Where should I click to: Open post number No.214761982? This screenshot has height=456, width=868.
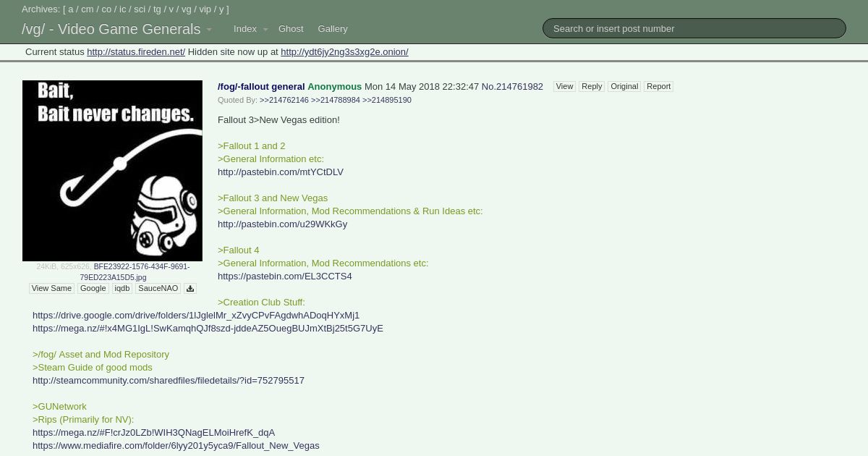click(512, 86)
